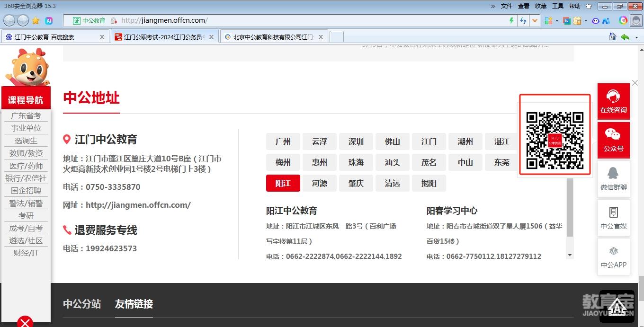Screen dimensions: 644x327
Task: Open the AI assistant icon beside the star
Action: (x=48, y=21)
